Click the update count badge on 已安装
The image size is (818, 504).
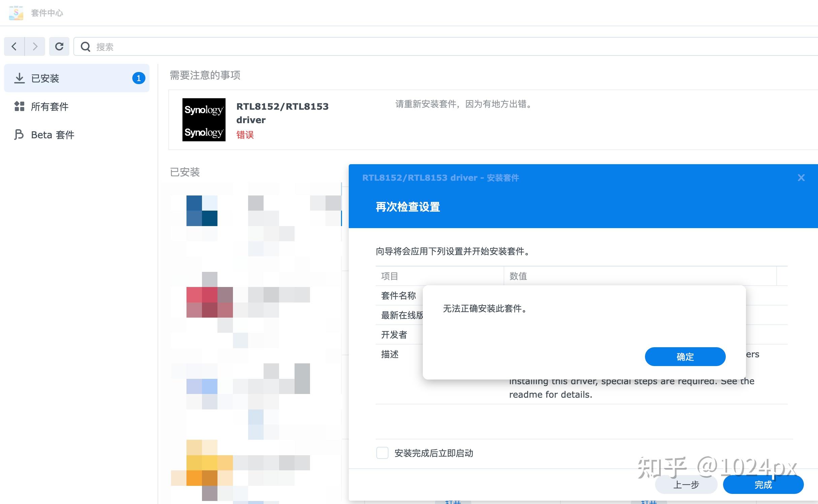(138, 78)
